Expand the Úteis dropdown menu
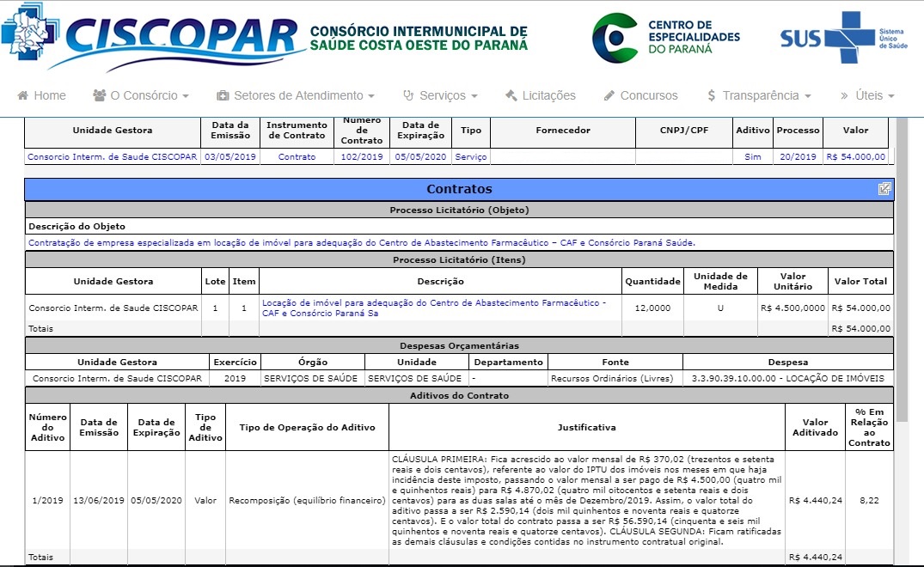Image resolution: width=924 pixels, height=567 pixels. pos(867,95)
